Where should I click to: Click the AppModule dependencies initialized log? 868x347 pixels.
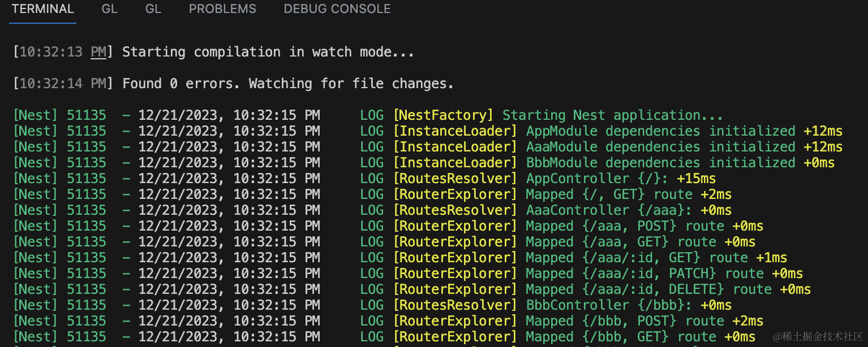[660, 131]
